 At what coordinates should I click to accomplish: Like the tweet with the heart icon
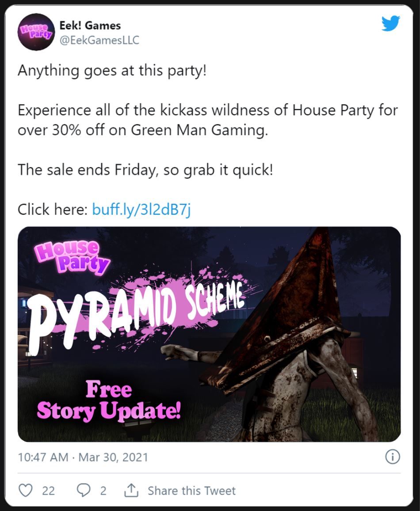25,490
